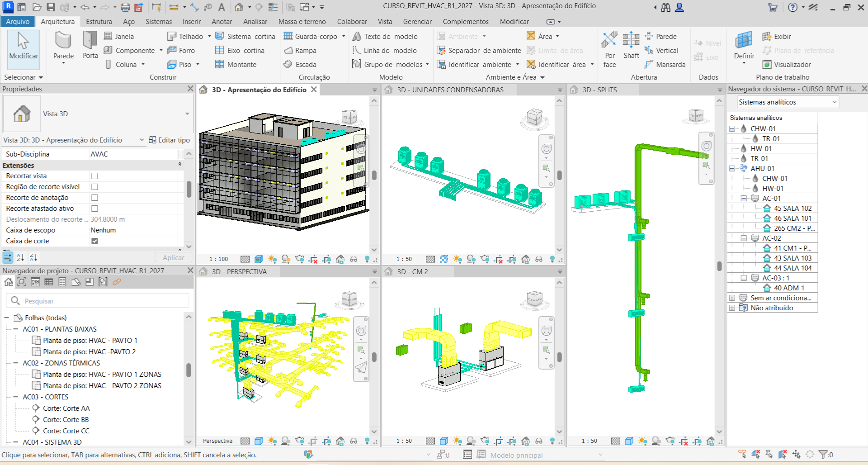This screenshot has height=465, width=868.
Task: Open the Visualizador work plane viewer
Action: pyautogui.click(x=787, y=64)
